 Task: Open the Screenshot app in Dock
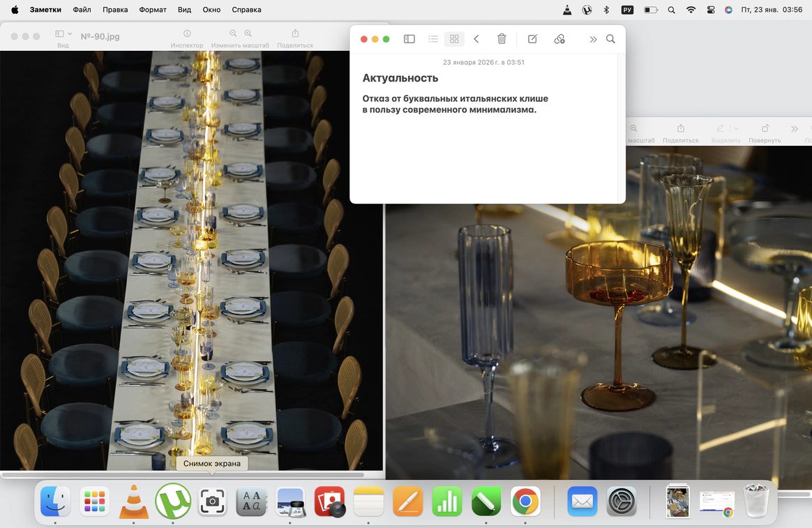(212, 501)
